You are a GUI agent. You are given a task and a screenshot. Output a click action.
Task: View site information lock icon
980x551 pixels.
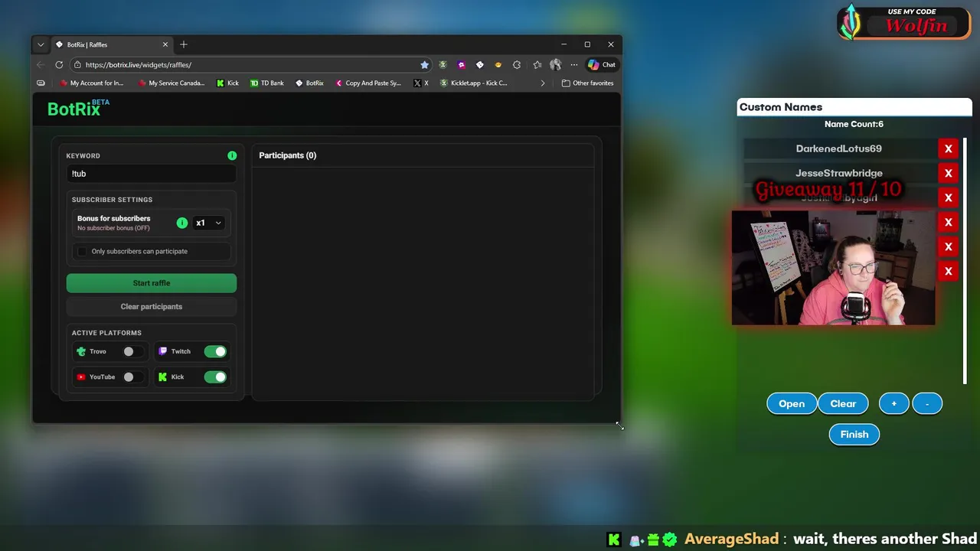(77, 64)
